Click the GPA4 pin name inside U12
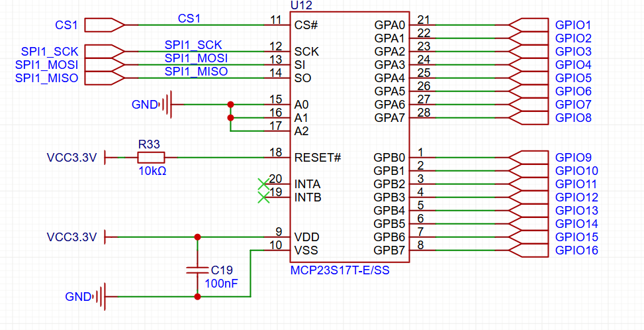 390,78
